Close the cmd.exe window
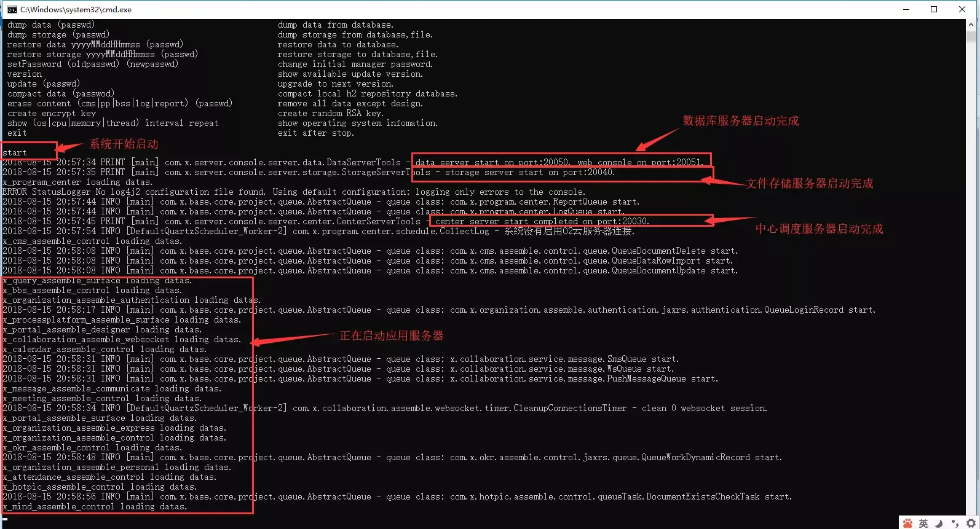This screenshot has width=980, height=529. coord(962,9)
